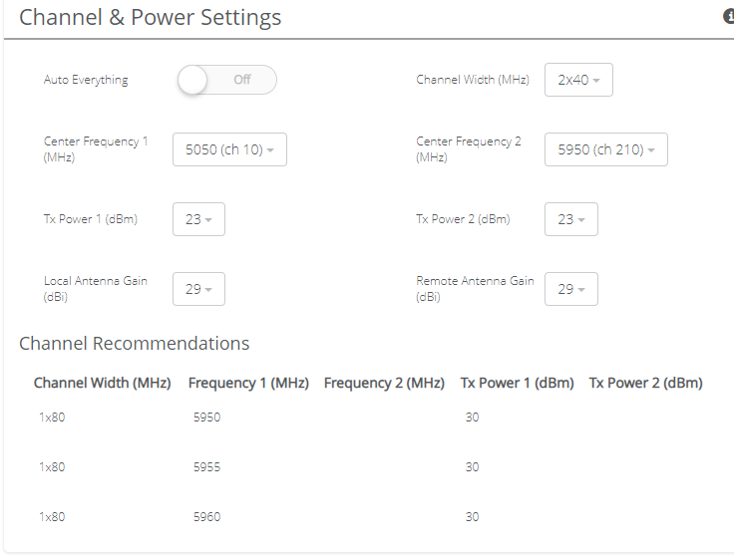Click the Auto Everything label

coord(86,80)
